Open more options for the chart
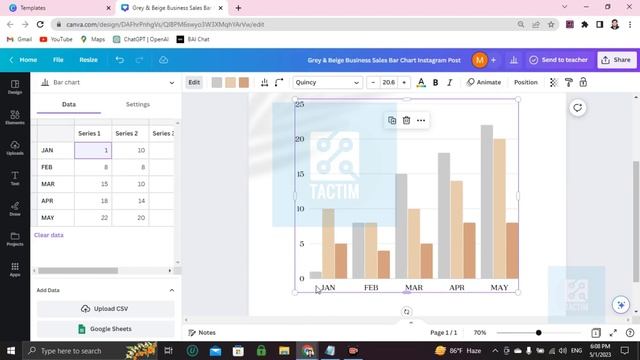This screenshot has width=640, height=360. pos(421,120)
